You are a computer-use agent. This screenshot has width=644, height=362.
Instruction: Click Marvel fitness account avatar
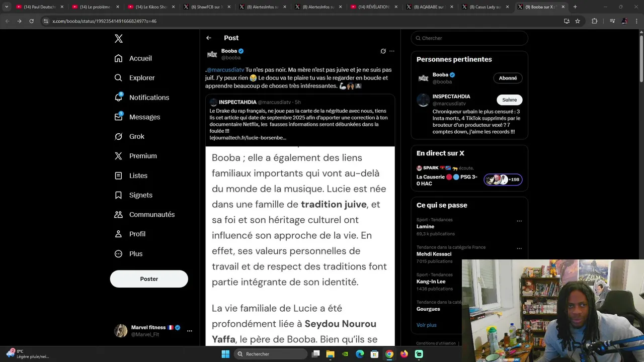pos(121,331)
